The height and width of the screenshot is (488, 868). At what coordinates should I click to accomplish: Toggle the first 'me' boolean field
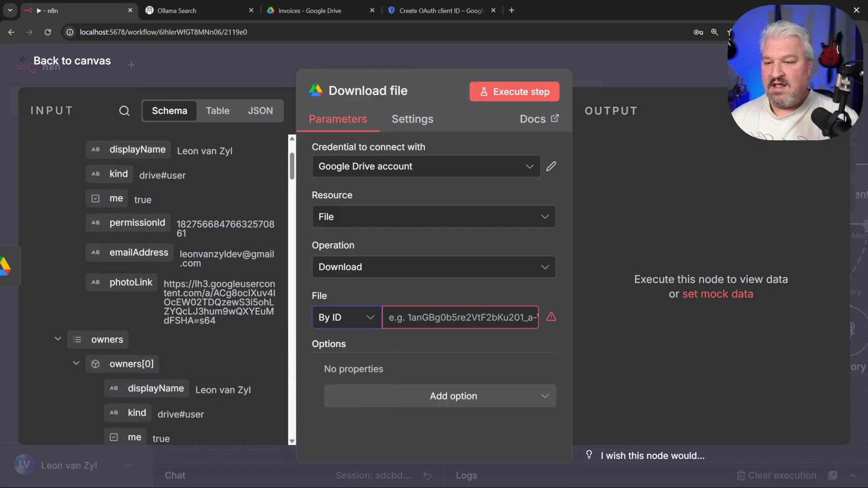[x=95, y=198]
